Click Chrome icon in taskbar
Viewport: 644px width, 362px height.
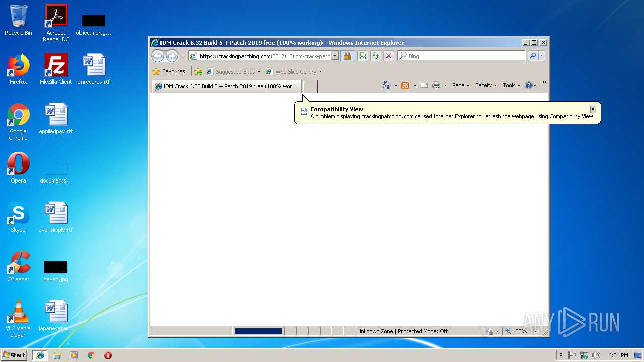click(91, 355)
